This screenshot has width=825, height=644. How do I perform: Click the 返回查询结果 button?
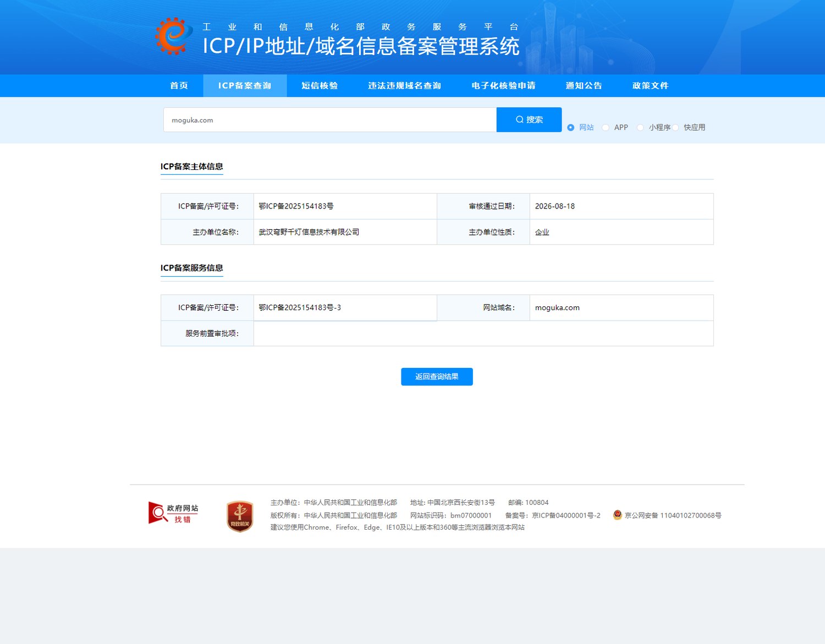coord(437,377)
